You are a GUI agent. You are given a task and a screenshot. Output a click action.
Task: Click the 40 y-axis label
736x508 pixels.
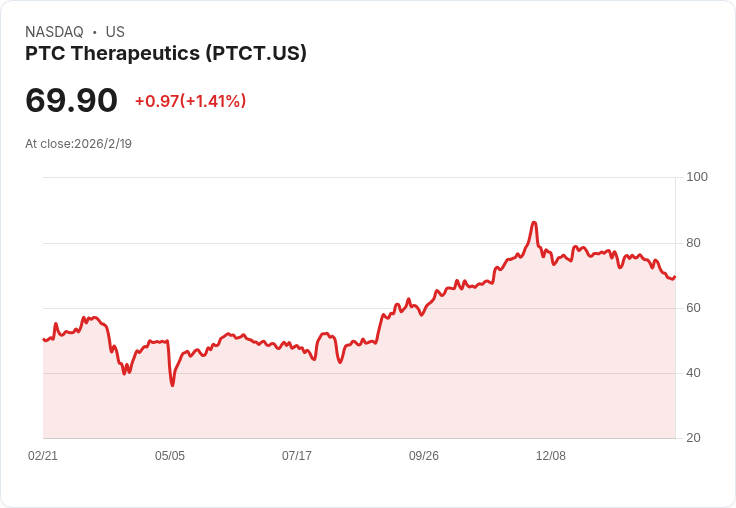[x=694, y=373]
